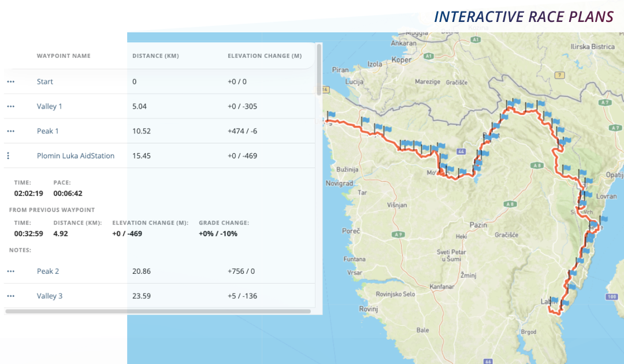
Task: Expand details for the Peak 2 waypoint
Action: (10, 271)
